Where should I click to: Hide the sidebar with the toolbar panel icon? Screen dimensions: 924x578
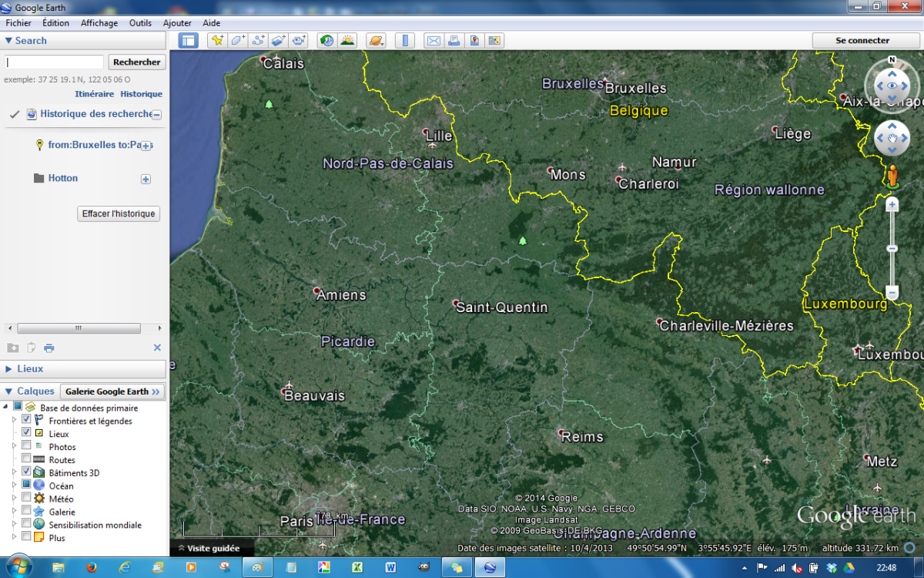188,41
